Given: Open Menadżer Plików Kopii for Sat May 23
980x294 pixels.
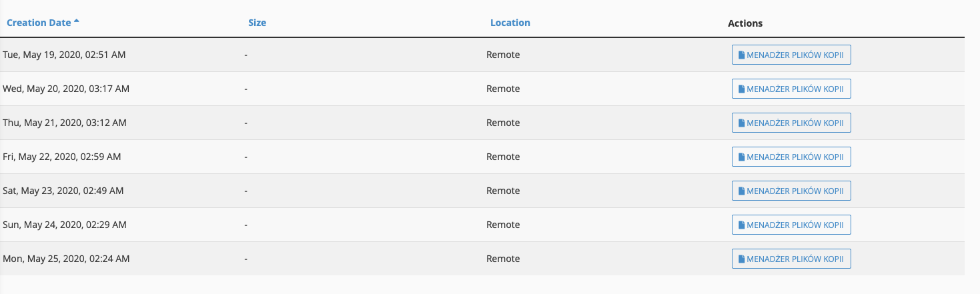Looking at the screenshot, I should [791, 191].
